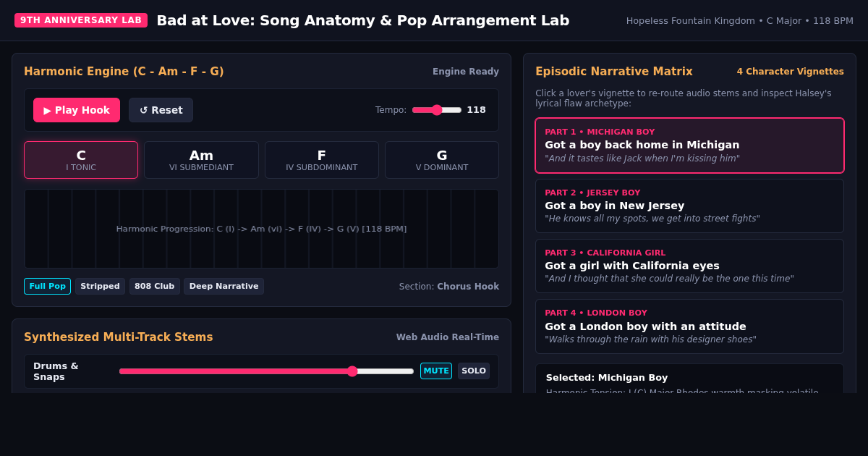Click the Section: Chorus Hook label
This screenshot has height=456, width=868.
tap(449, 287)
